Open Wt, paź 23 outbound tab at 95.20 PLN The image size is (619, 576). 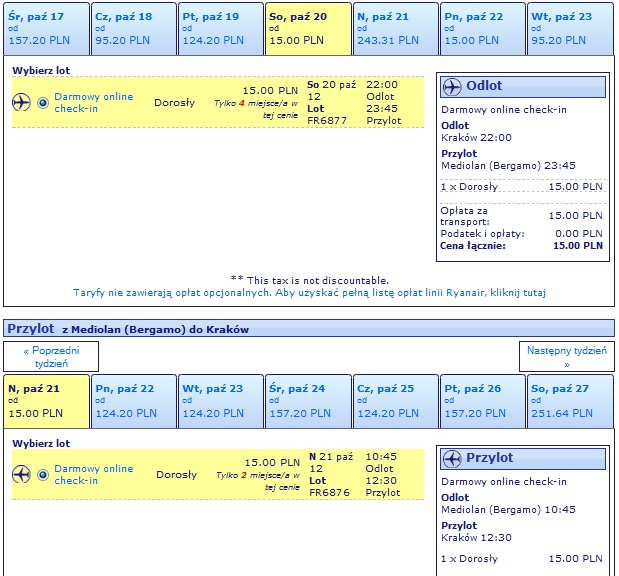[x=570, y=29]
